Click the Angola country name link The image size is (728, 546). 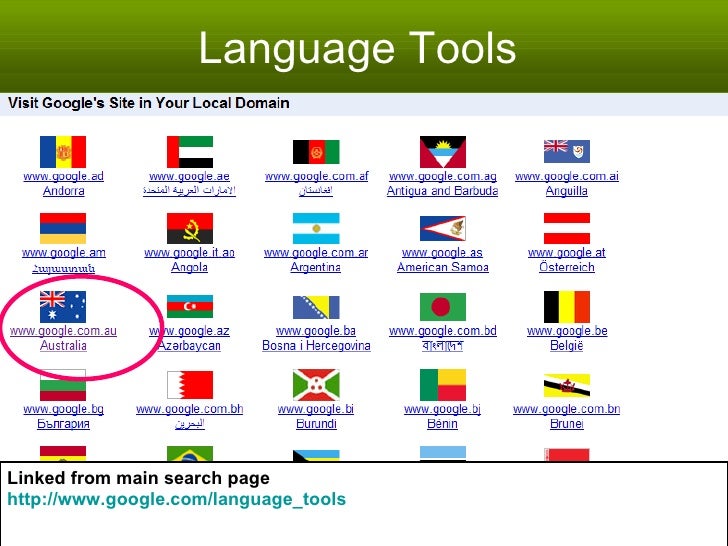pos(189,267)
